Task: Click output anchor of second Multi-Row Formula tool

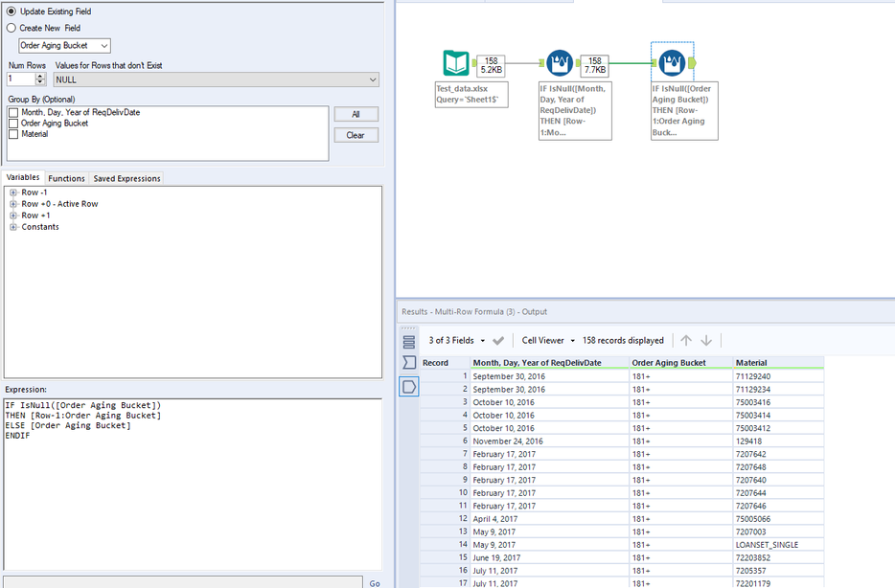Action: coord(692,63)
